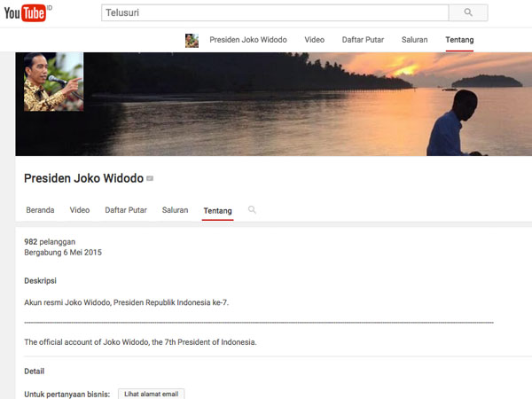532x399 pixels.
Task: Click the search magnifier button
Action: (x=468, y=12)
